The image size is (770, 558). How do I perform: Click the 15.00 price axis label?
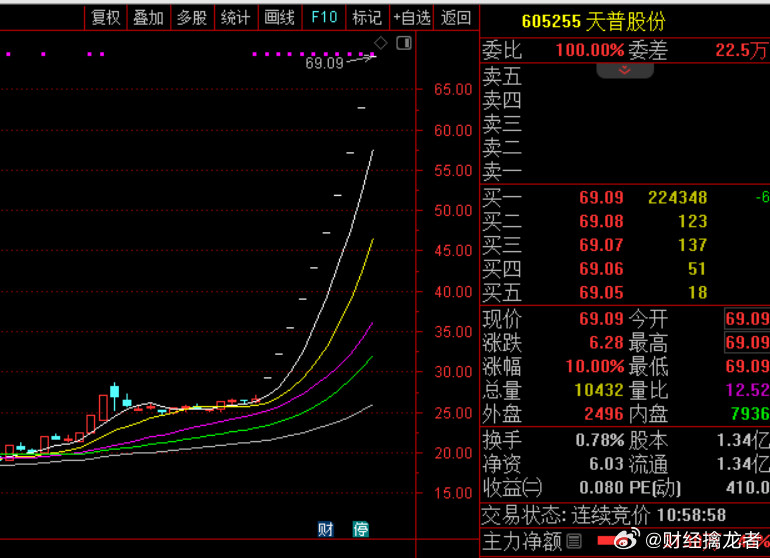[x=453, y=493]
